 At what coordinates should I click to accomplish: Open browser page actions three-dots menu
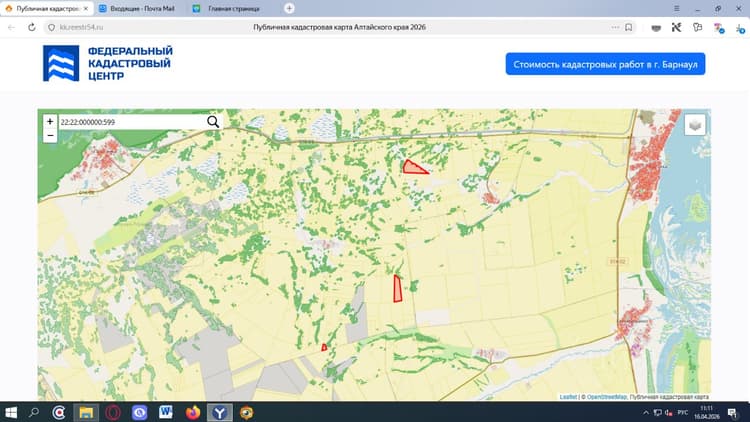point(615,27)
